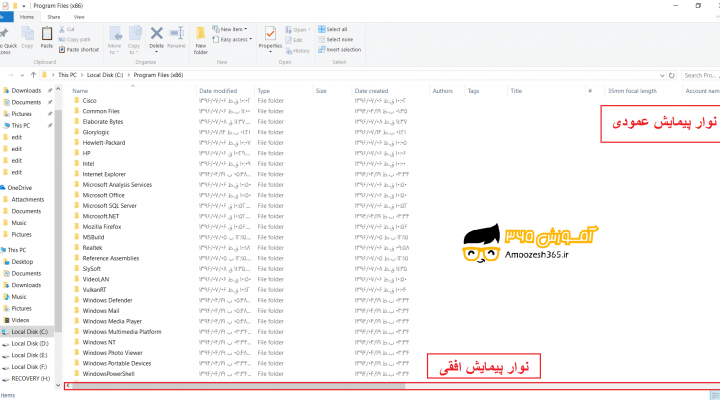
Task: Sort by the Size column header
Action: click(321, 91)
